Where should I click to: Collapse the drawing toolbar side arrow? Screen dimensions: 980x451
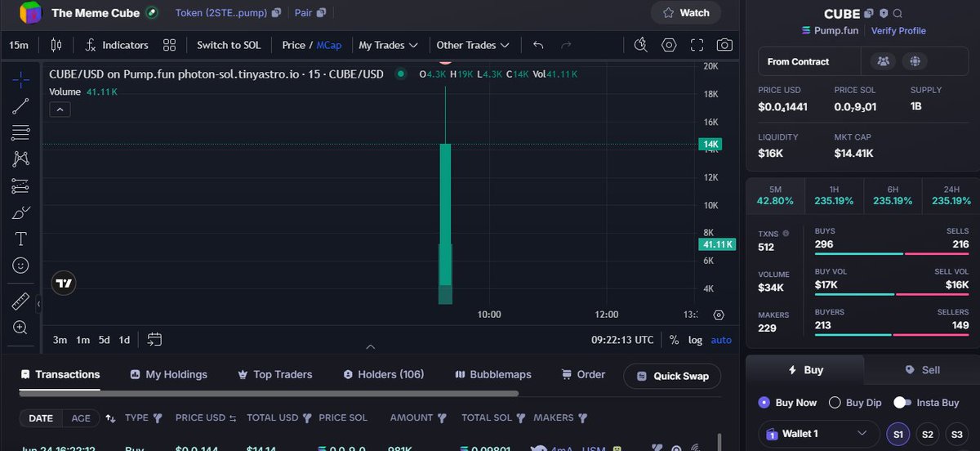39,304
